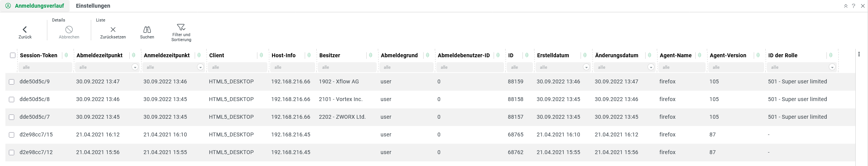
Task: Toggle the select-all header checkbox
Action: 13,55
